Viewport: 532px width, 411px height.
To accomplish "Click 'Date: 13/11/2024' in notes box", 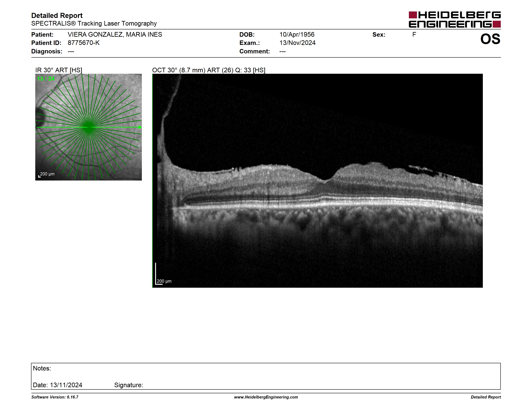I will click(57, 385).
